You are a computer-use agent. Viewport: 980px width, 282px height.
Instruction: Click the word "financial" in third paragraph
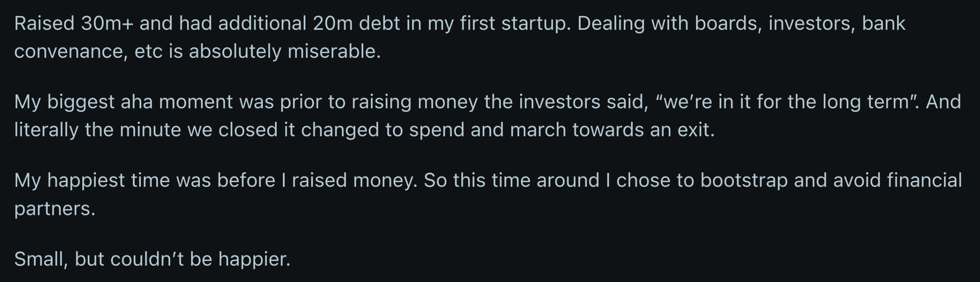pos(924,180)
